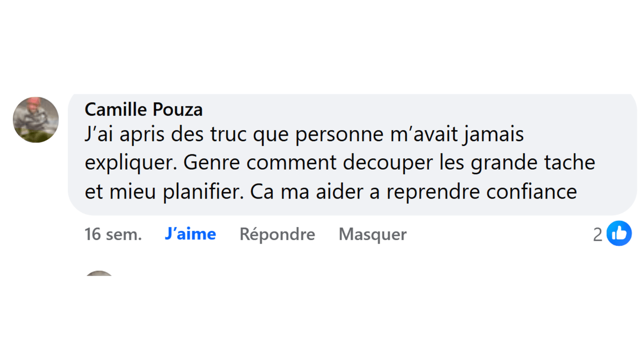This screenshot has height=362, width=644.
Task: Click the "16 sem." comment timestamp
Action: pyautogui.click(x=113, y=234)
